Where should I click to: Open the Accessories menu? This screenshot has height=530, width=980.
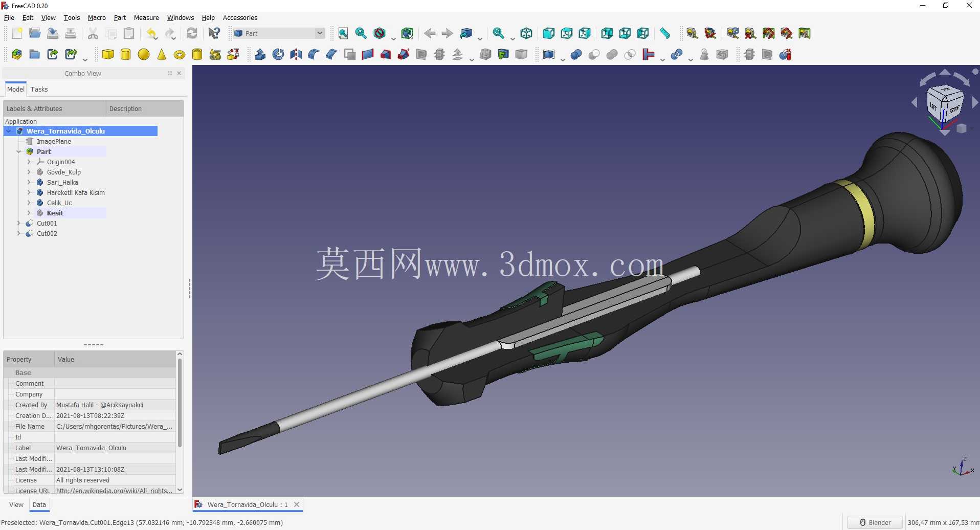coord(240,17)
